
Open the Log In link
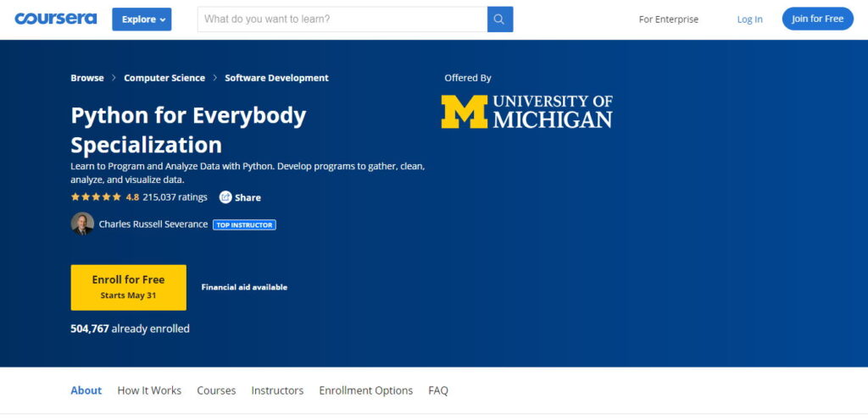pyautogui.click(x=749, y=19)
